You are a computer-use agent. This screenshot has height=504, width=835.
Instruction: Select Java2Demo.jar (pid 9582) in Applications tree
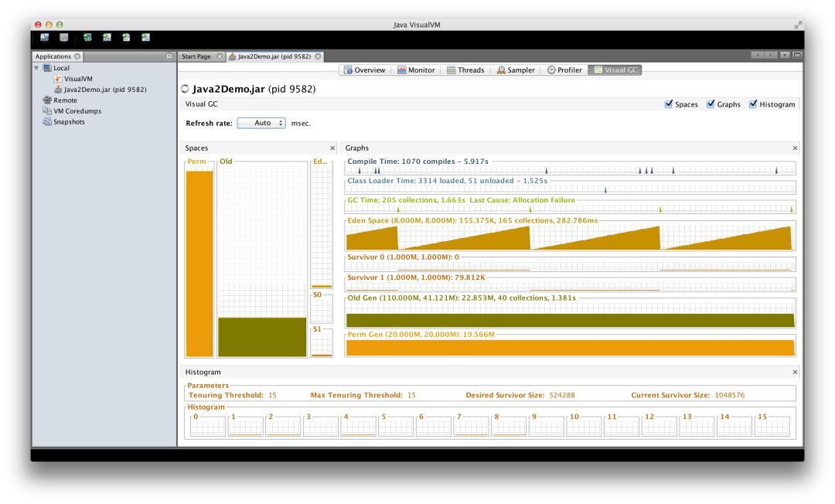pyautogui.click(x=105, y=90)
